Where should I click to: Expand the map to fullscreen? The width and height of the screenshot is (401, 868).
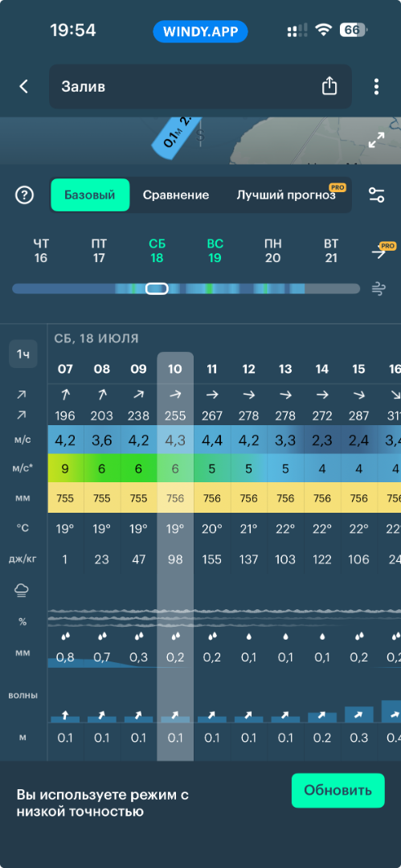pyautogui.click(x=377, y=140)
